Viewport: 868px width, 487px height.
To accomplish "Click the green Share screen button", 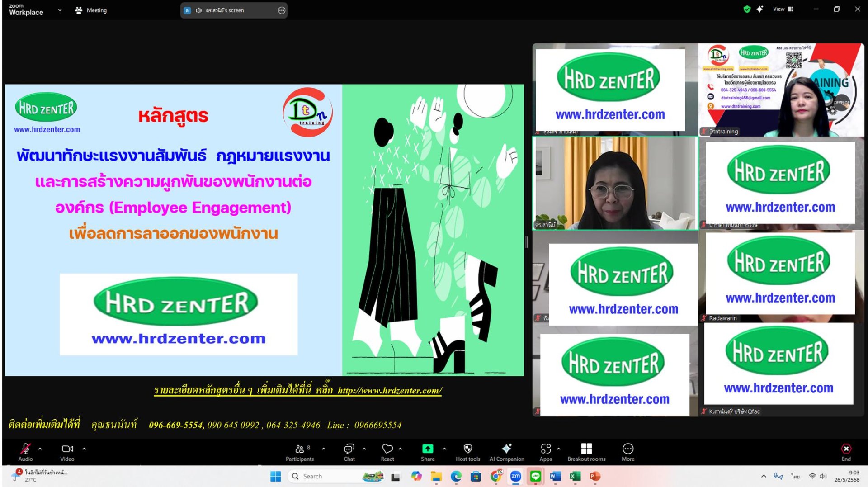I will [x=428, y=452].
